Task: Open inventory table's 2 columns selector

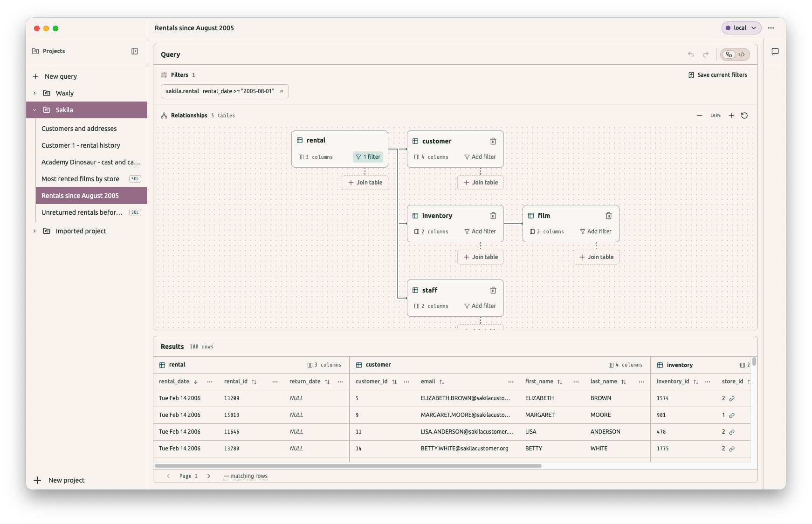Action: point(431,231)
